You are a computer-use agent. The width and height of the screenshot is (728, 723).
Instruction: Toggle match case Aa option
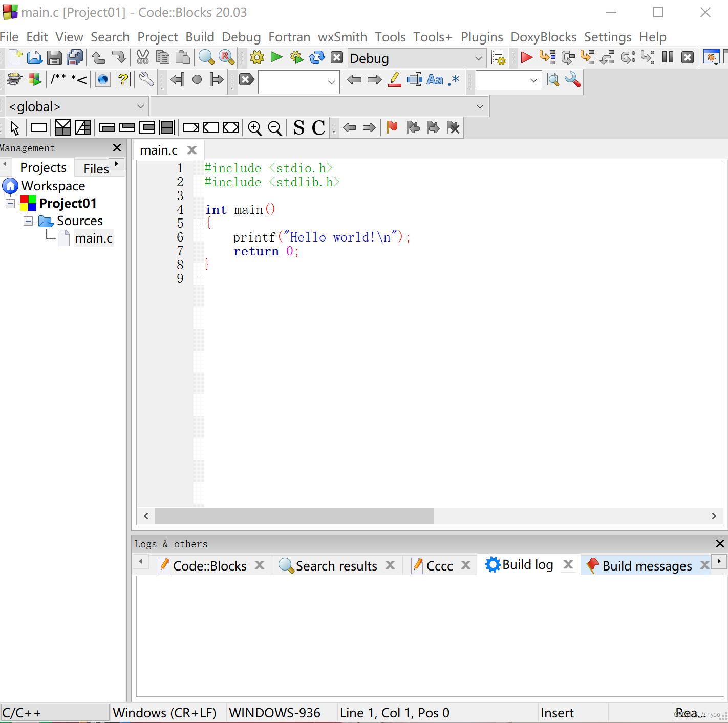[x=435, y=80]
